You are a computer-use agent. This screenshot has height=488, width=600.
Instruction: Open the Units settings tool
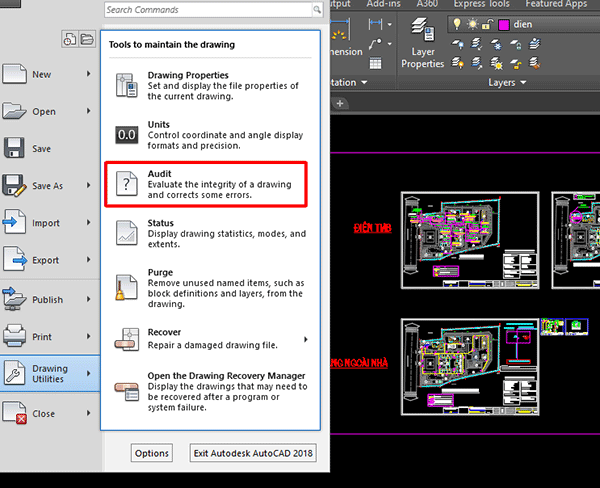[x=211, y=135]
